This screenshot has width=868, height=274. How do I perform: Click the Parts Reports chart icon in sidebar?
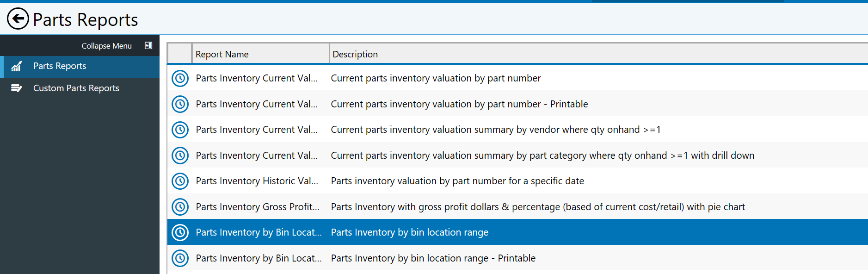click(x=17, y=66)
